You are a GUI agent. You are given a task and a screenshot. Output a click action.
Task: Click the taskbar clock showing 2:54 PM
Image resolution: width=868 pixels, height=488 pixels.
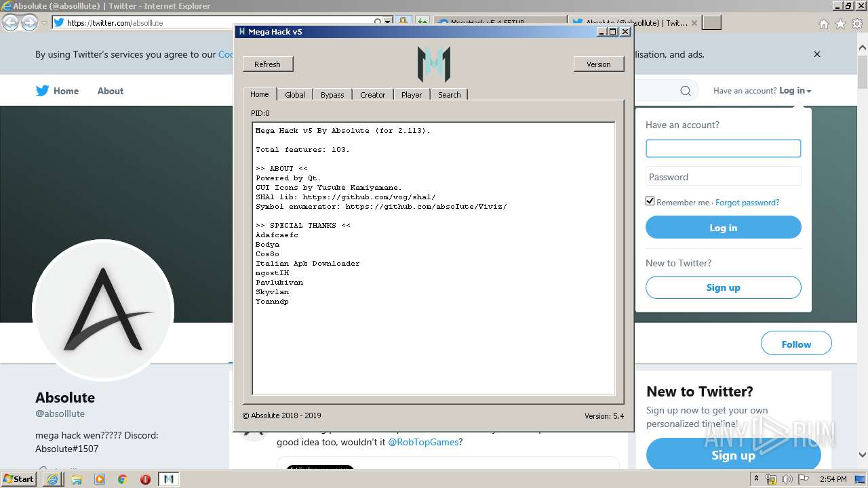click(x=833, y=479)
